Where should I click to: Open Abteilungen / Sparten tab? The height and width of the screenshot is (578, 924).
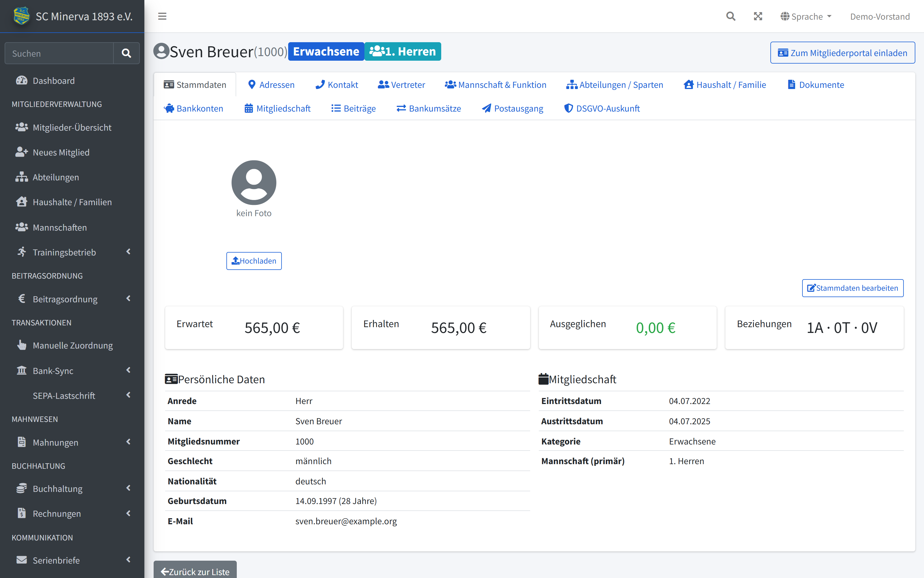pos(615,84)
